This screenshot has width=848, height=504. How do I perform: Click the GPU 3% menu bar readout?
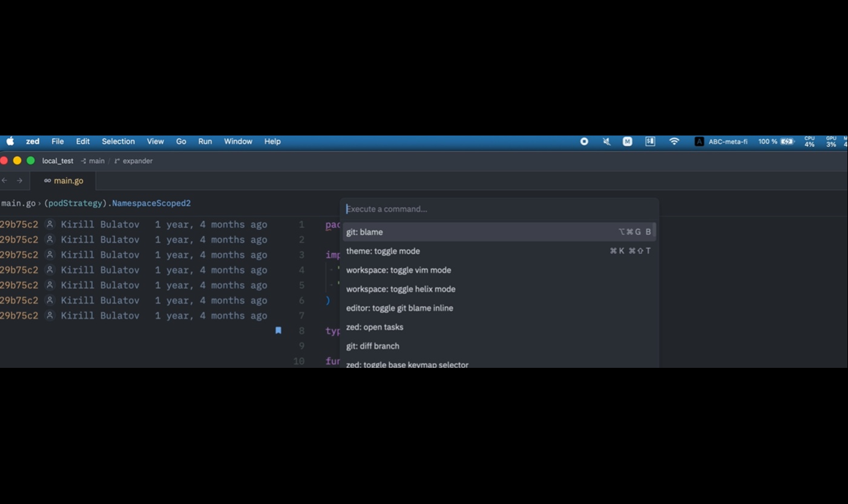pyautogui.click(x=831, y=142)
